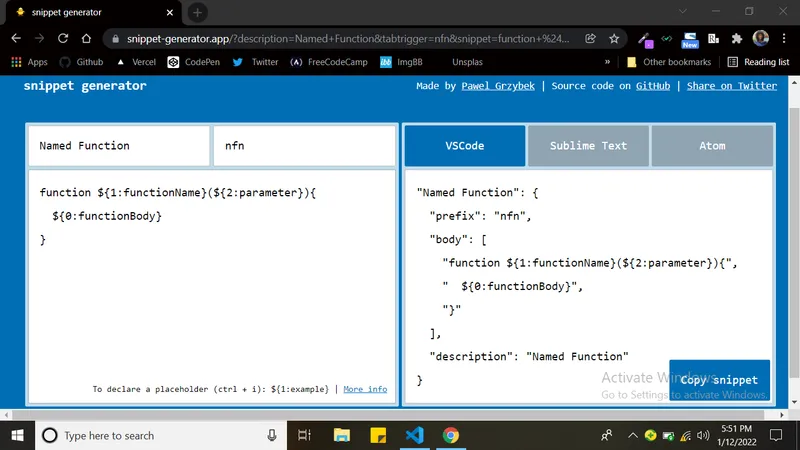This screenshot has width=800, height=450.
Task: Open the Twitter bookmark
Action: tap(255, 62)
